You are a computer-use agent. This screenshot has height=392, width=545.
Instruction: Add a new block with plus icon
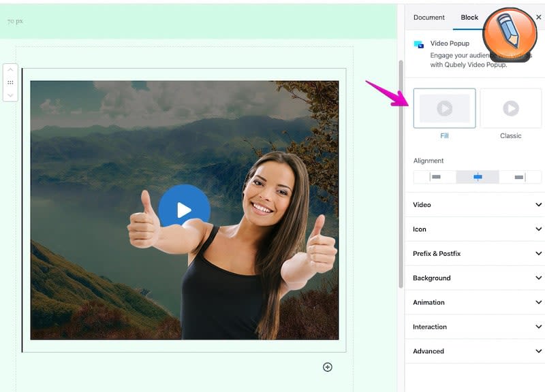click(x=328, y=367)
